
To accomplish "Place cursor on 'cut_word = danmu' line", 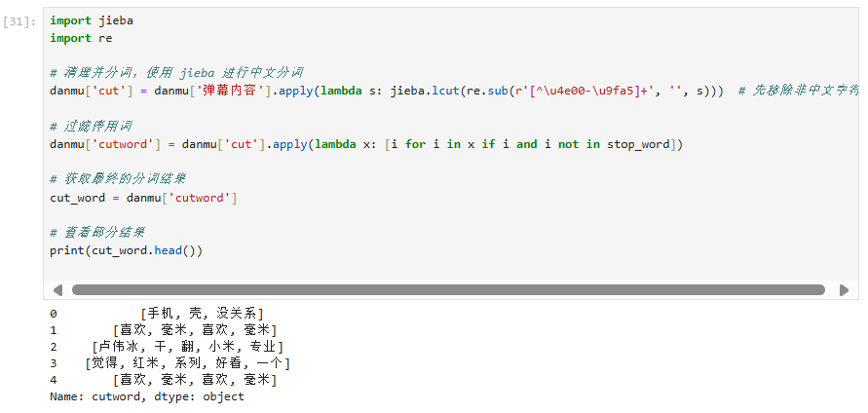I will (143, 198).
